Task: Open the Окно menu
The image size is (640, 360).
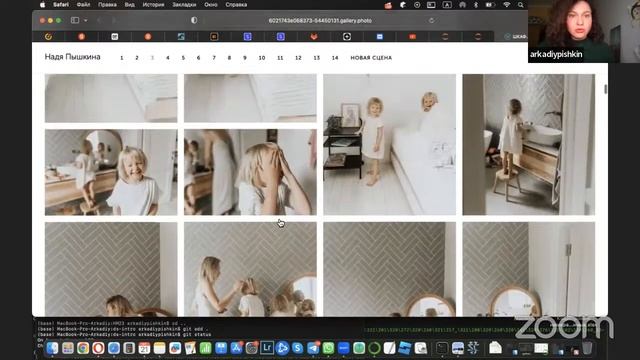Action: tap(211, 5)
